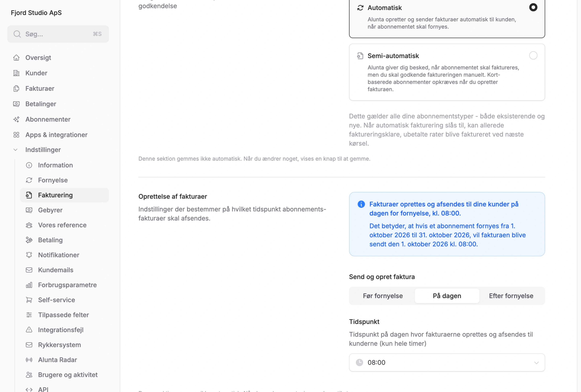The width and height of the screenshot is (581, 392).
Task: Click the Abonnementer sparkle icon
Action: [x=16, y=119]
